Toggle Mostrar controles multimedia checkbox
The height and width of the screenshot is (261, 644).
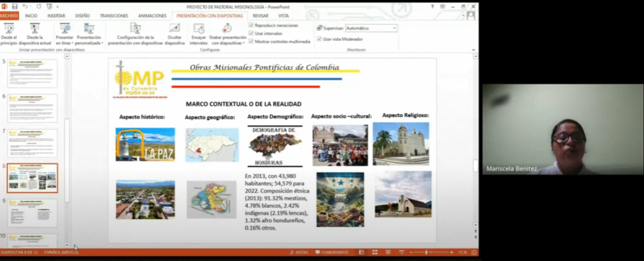coord(252,41)
